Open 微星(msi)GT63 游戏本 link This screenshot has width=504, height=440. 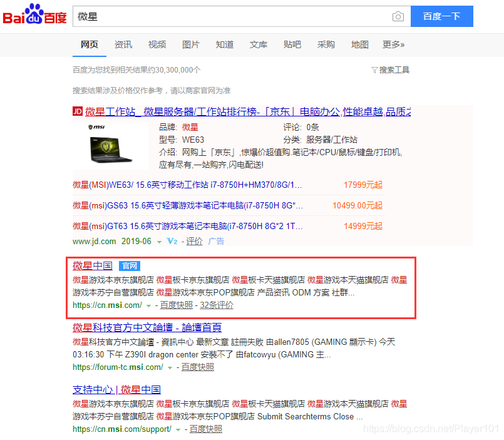tap(187, 226)
